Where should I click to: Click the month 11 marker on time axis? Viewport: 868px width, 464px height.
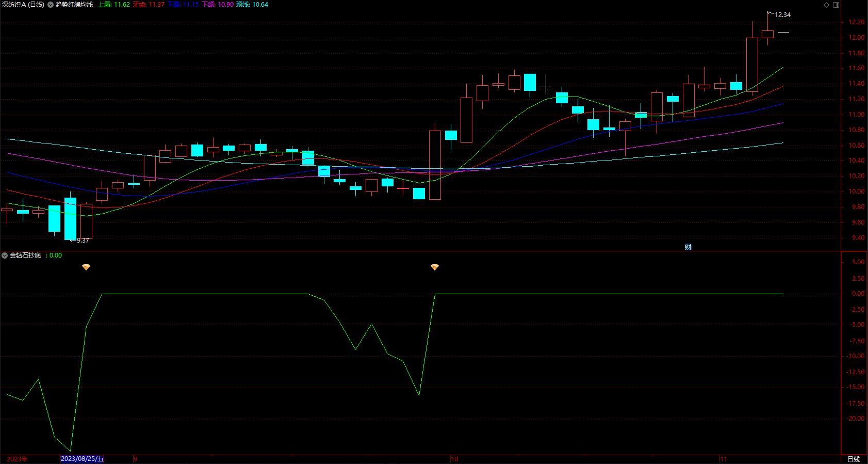coord(724,459)
